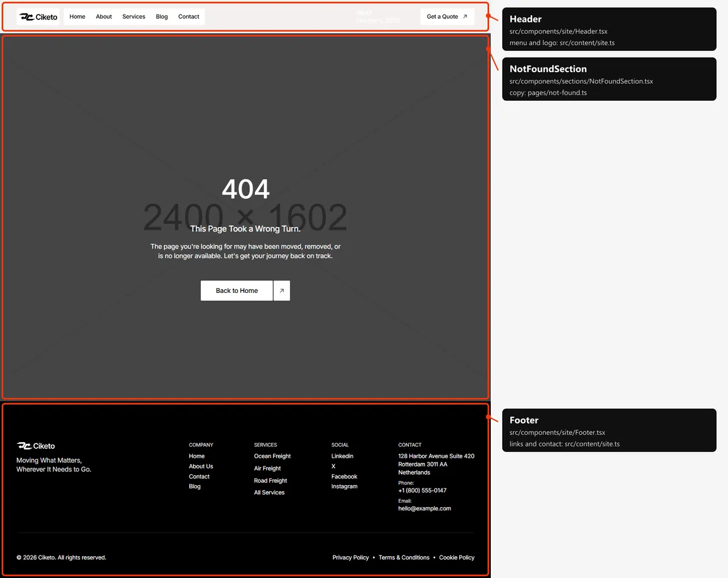The image size is (728, 578).
Task: Open the Privacy Policy link
Action: 351,557
